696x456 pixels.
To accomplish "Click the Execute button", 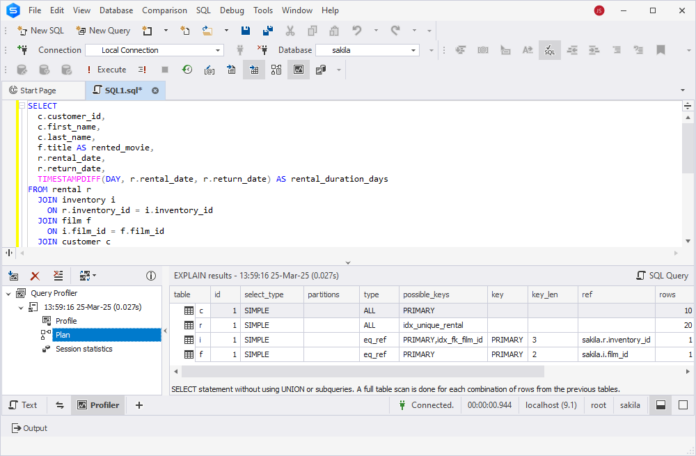I will coord(107,70).
